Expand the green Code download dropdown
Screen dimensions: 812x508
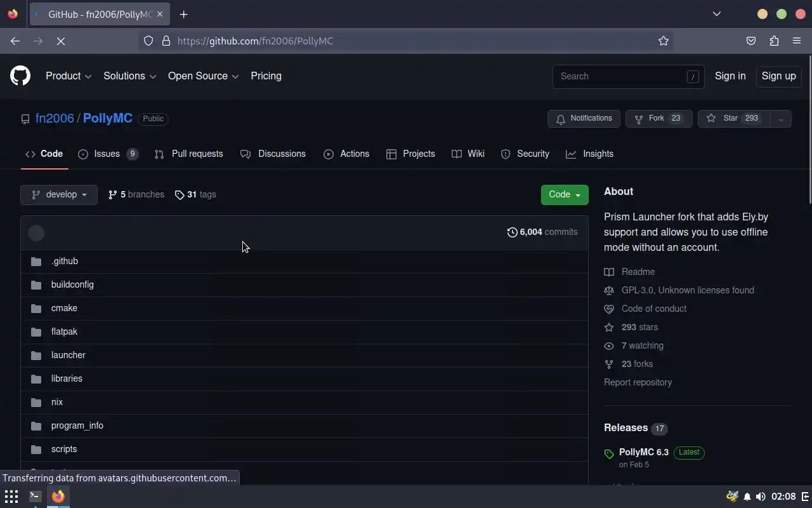point(565,195)
